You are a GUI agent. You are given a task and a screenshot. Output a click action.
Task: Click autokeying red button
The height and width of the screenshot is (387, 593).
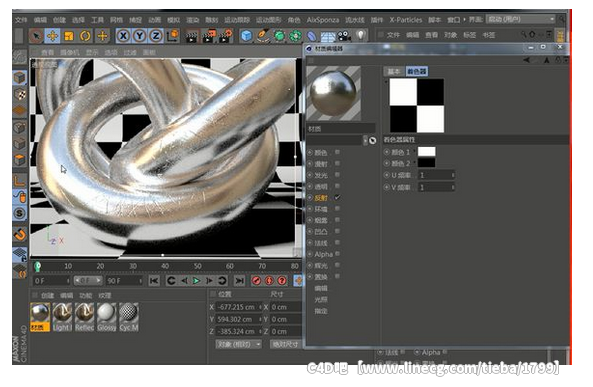(269, 281)
